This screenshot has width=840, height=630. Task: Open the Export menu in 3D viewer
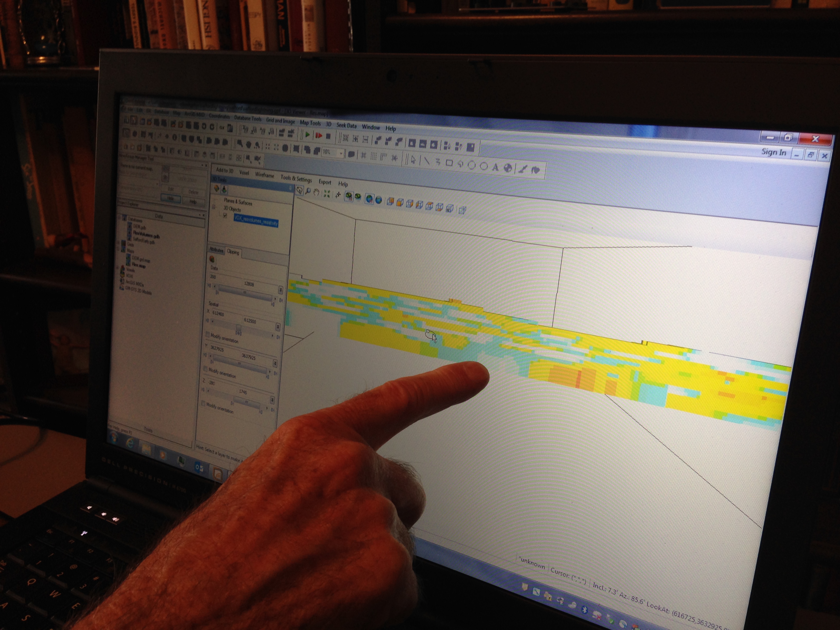(325, 182)
